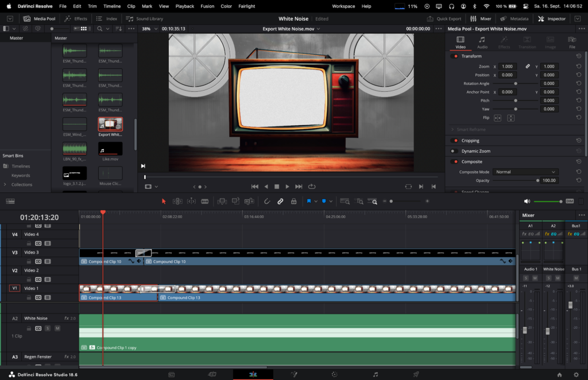Screen dimensions: 588x380
Task: Click the Overwrite Clip icon
Action: [235, 201]
